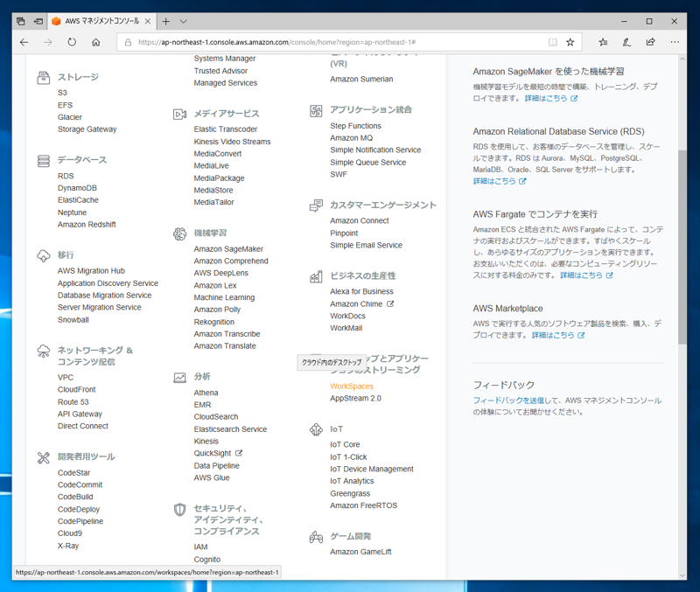Open tab preview dropdown chevron
The height and width of the screenshot is (592, 700).
pyautogui.click(x=184, y=21)
